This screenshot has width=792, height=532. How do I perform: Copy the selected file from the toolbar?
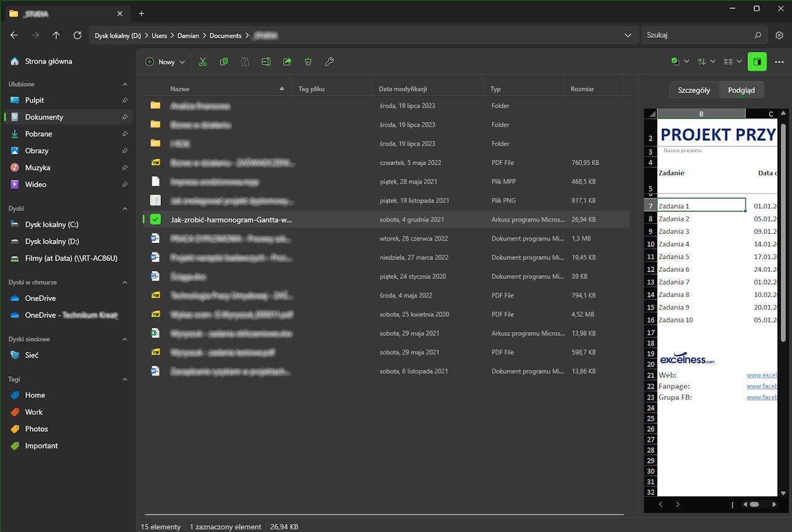224,62
